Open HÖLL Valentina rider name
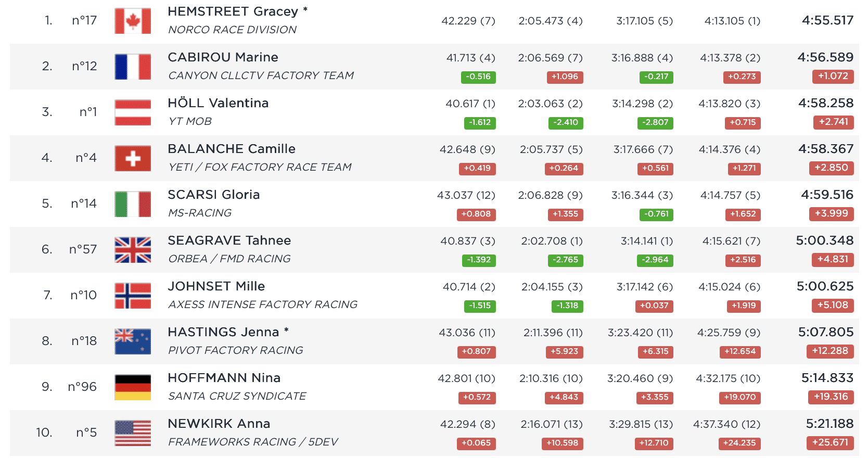Screen dimensions: 868x458 [218, 103]
